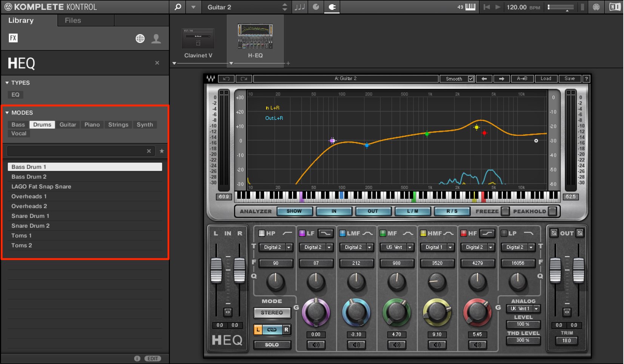
Task: Toggle the LF band on/off square
Action: tap(302, 233)
